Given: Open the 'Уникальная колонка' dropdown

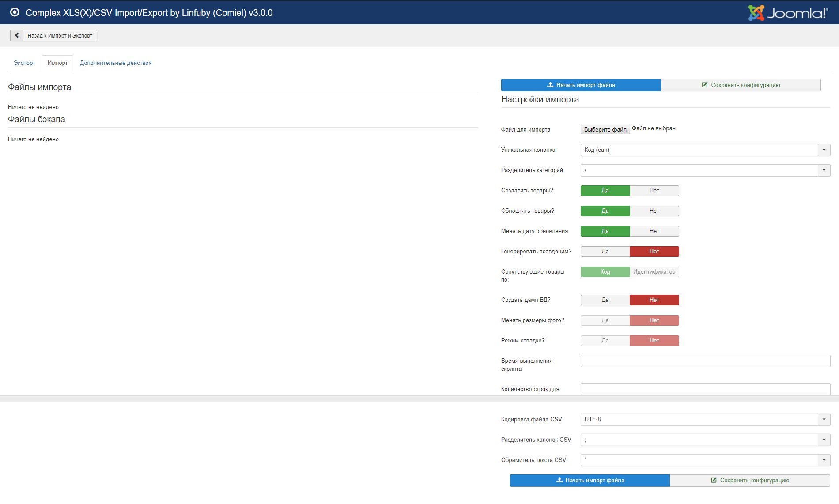Looking at the screenshot, I should 705,150.
